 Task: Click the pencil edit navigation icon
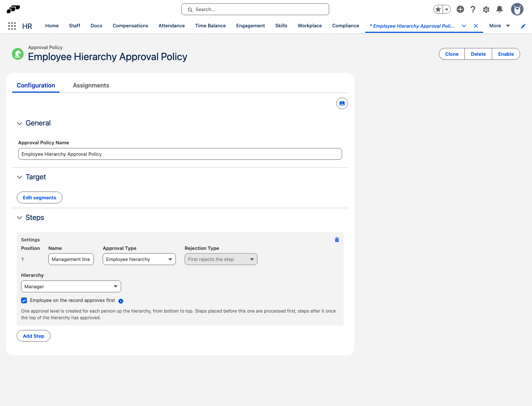523,26
